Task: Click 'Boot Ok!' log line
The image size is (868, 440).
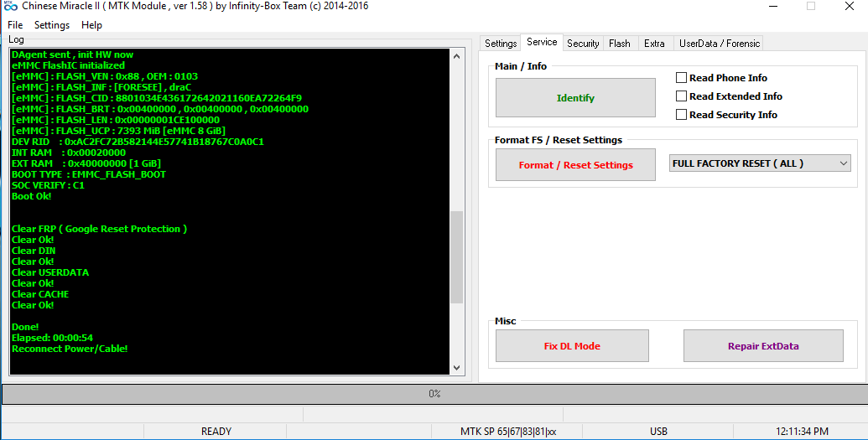Action: tap(31, 196)
